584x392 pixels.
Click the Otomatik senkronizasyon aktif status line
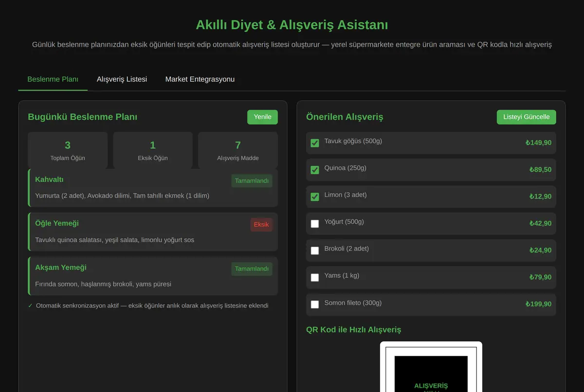[x=148, y=305]
